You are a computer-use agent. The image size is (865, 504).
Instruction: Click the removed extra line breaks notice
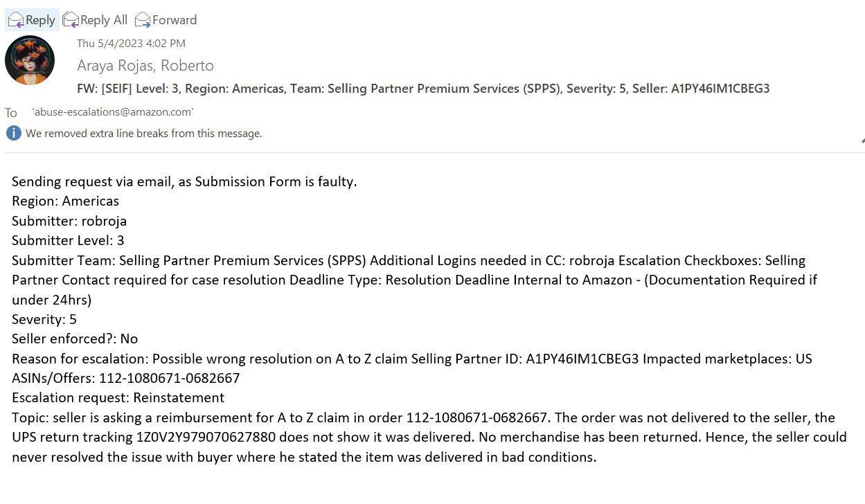tap(144, 134)
